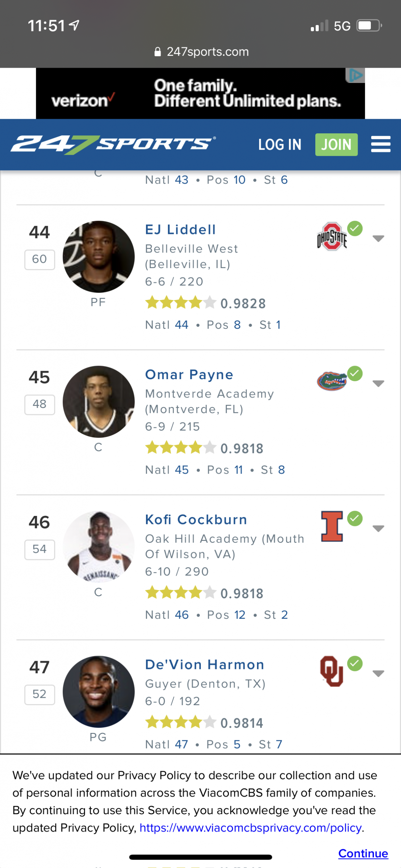Open the viacomcbsprivacy.com policy link
Screen dimensions: 401x868
coord(251,828)
